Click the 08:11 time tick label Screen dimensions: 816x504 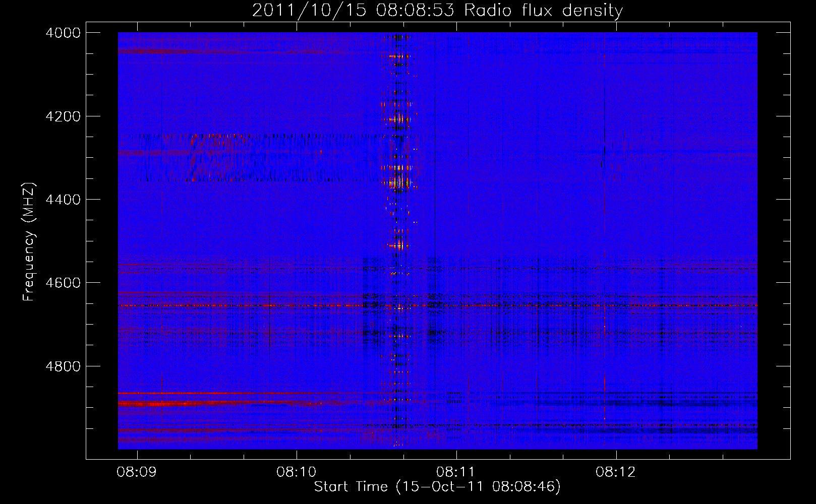tap(456, 472)
